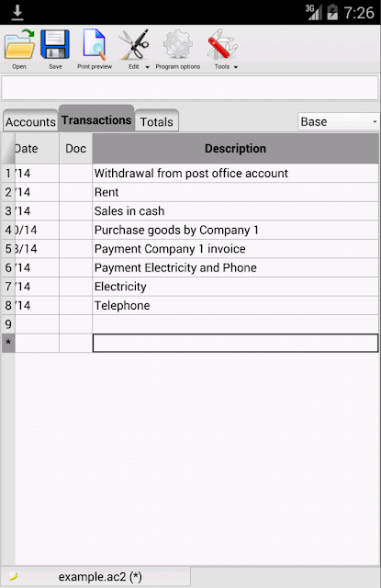Open the Base view dropdown

339,121
